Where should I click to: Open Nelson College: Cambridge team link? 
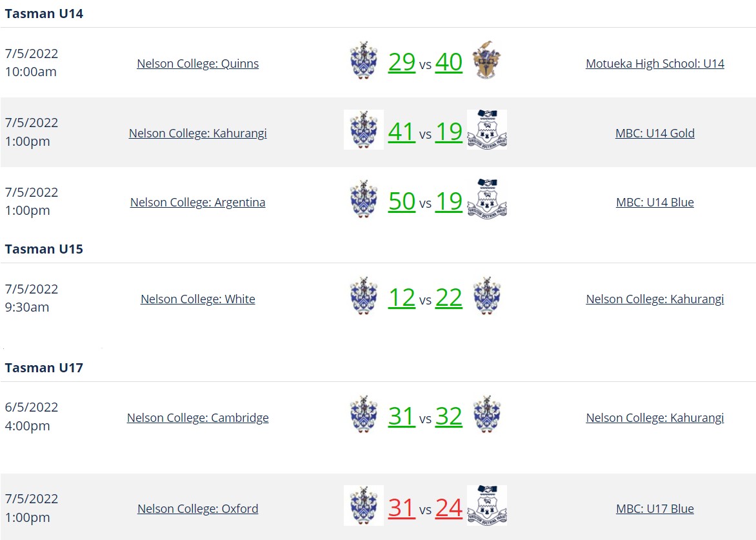[x=197, y=417]
